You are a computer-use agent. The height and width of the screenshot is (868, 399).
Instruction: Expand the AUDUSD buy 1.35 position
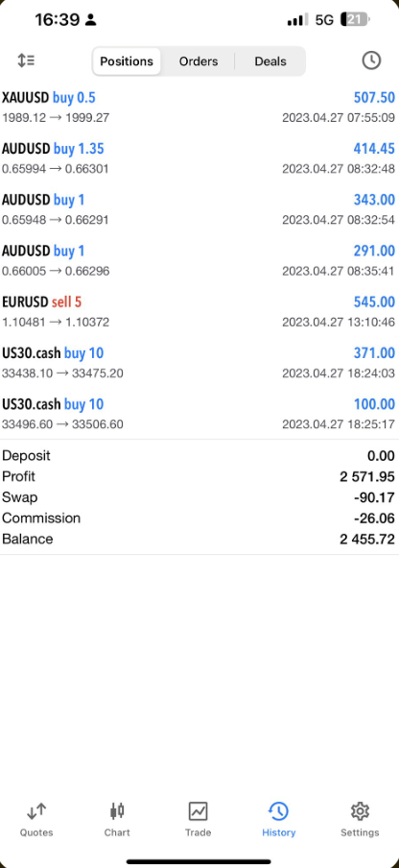[x=199, y=158]
